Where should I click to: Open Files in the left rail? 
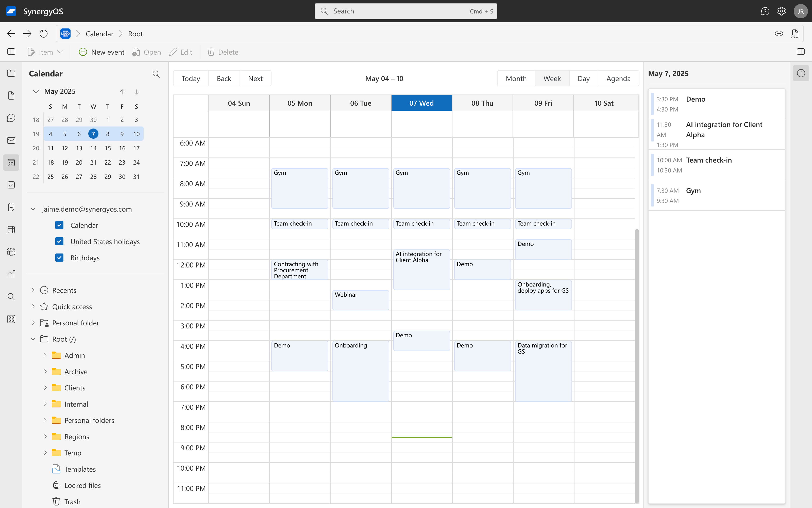click(x=11, y=73)
